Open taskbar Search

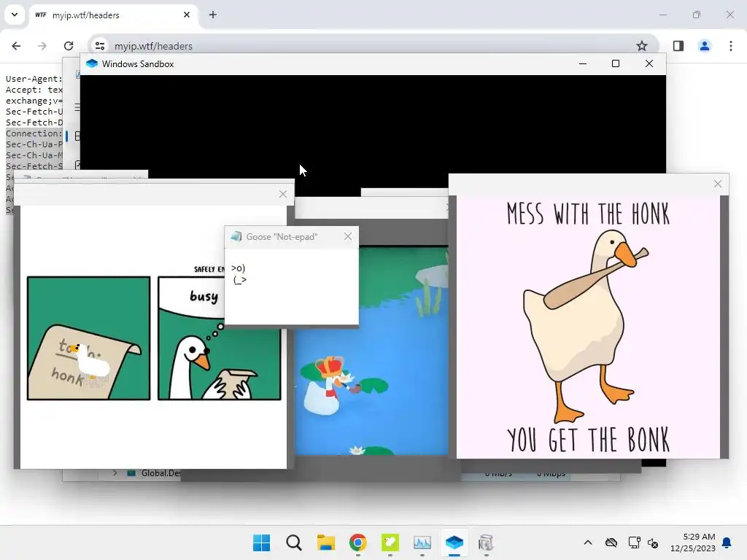click(294, 542)
